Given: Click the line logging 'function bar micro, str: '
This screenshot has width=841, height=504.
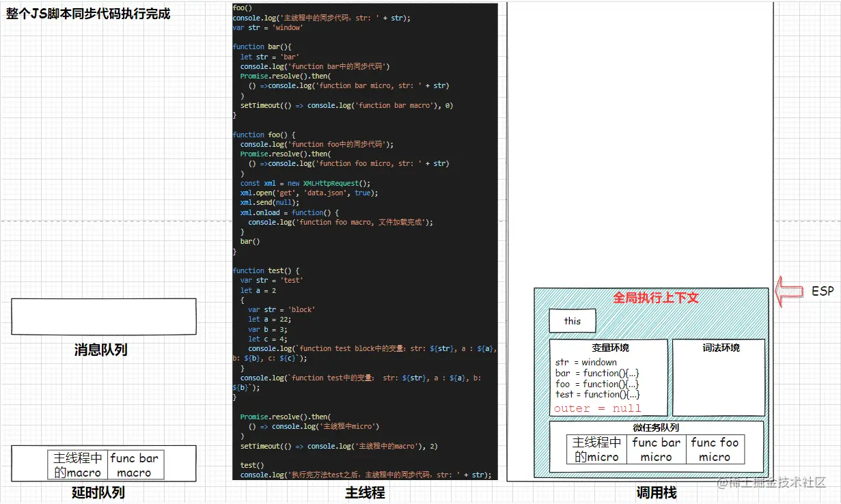Looking at the screenshot, I should coord(348,86).
